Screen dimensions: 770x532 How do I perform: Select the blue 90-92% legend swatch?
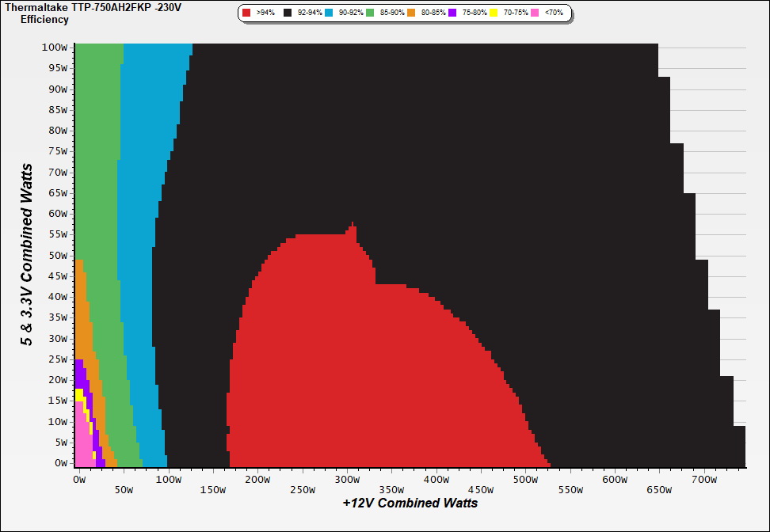click(x=329, y=13)
